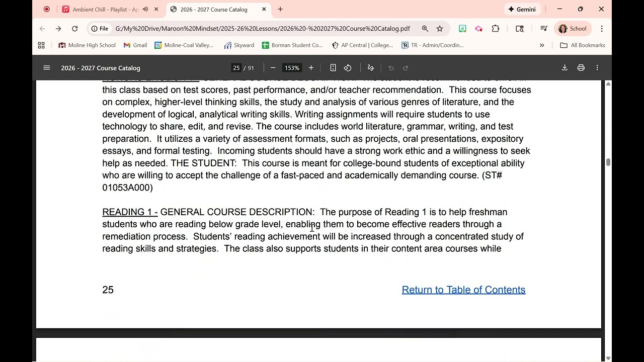Click the PDF title 2026 - 2027 Course Catalog
This screenshot has width=644, height=362.
point(101,68)
